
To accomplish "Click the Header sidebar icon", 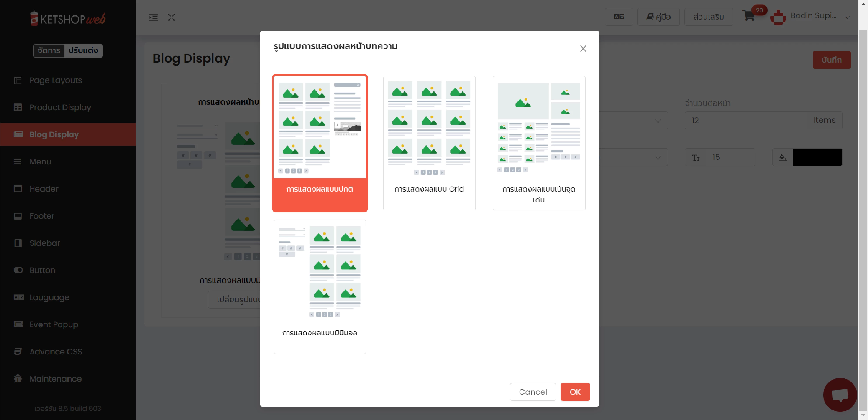I will coord(18,189).
